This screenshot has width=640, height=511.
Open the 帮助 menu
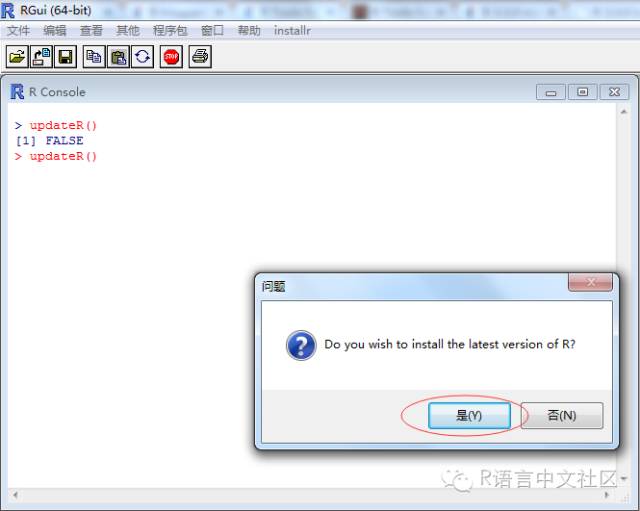click(x=249, y=31)
